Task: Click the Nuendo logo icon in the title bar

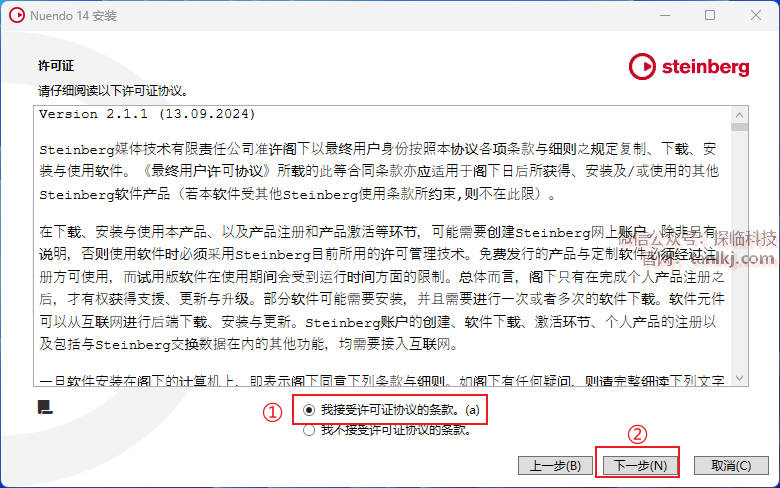Action: coord(16,15)
